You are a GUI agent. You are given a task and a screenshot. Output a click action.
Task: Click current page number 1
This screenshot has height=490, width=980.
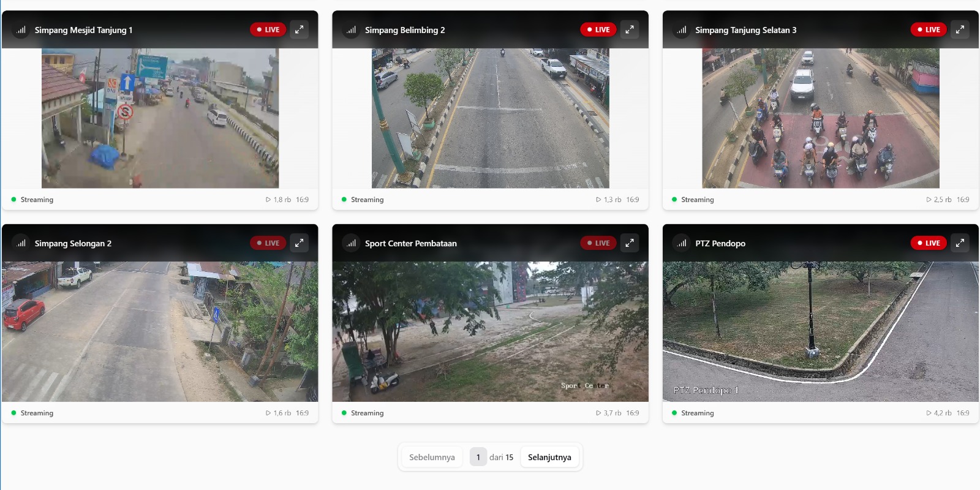tap(478, 457)
